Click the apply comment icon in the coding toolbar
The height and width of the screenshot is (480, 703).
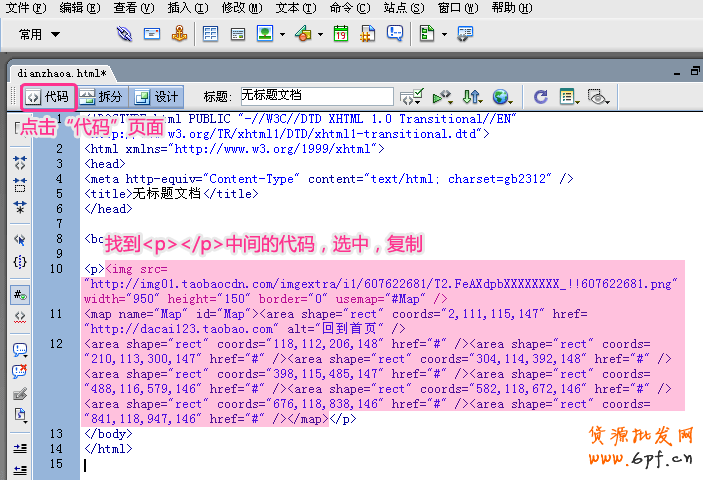click(19, 349)
